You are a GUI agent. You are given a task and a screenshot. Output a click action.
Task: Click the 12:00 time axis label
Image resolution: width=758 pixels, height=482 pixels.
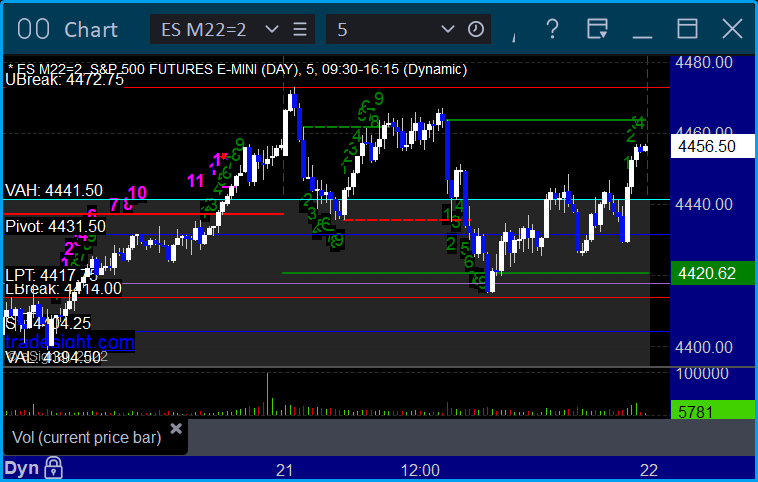tap(420, 470)
